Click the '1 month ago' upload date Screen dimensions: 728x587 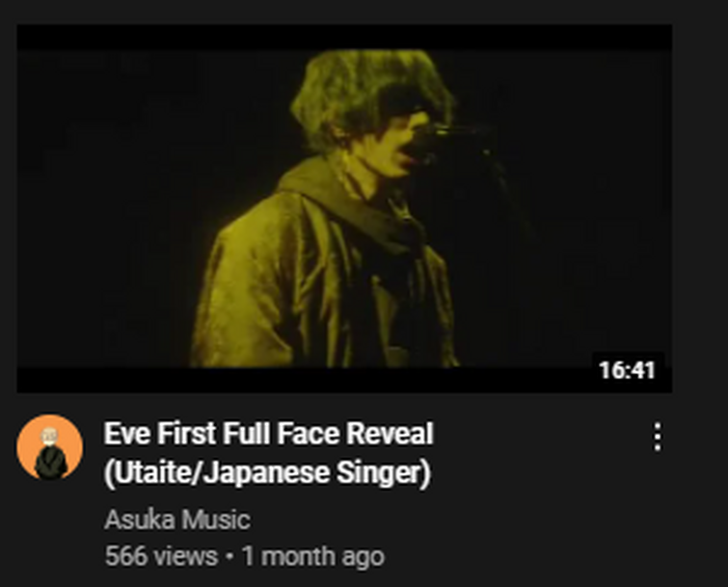pyautogui.click(x=313, y=556)
